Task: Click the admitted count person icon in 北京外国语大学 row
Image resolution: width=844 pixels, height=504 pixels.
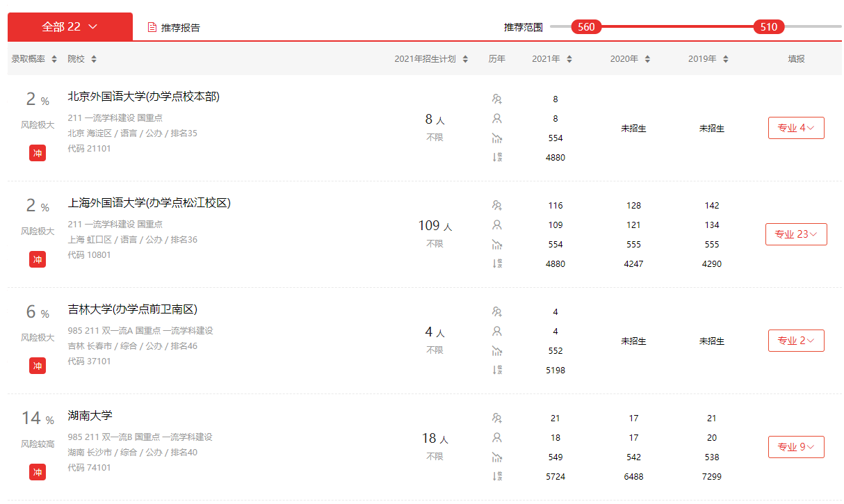Action: point(497,118)
